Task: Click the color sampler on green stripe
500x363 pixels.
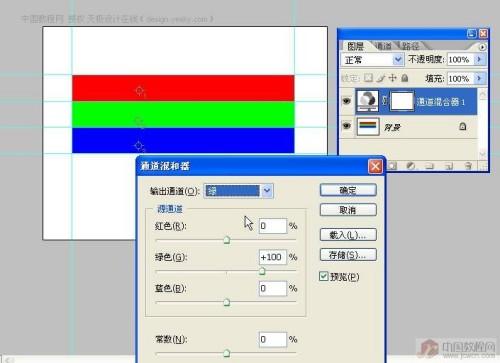Action: pos(139,122)
